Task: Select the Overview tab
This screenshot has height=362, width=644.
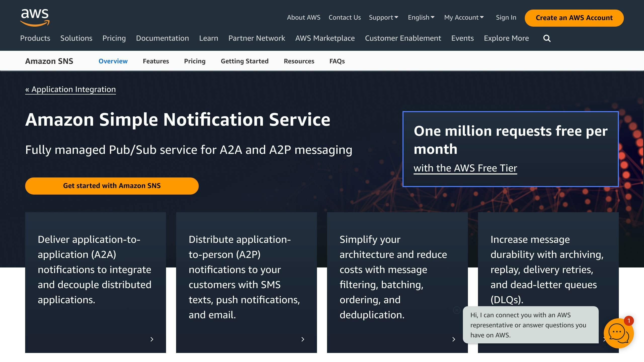Action: [x=113, y=61]
